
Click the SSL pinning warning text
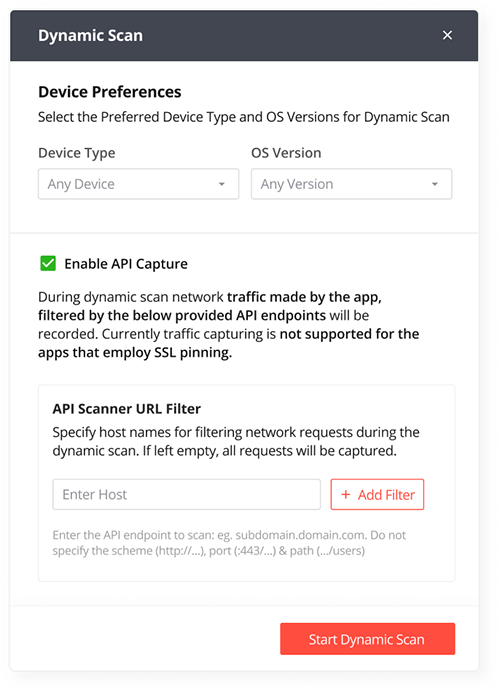[229, 324]
